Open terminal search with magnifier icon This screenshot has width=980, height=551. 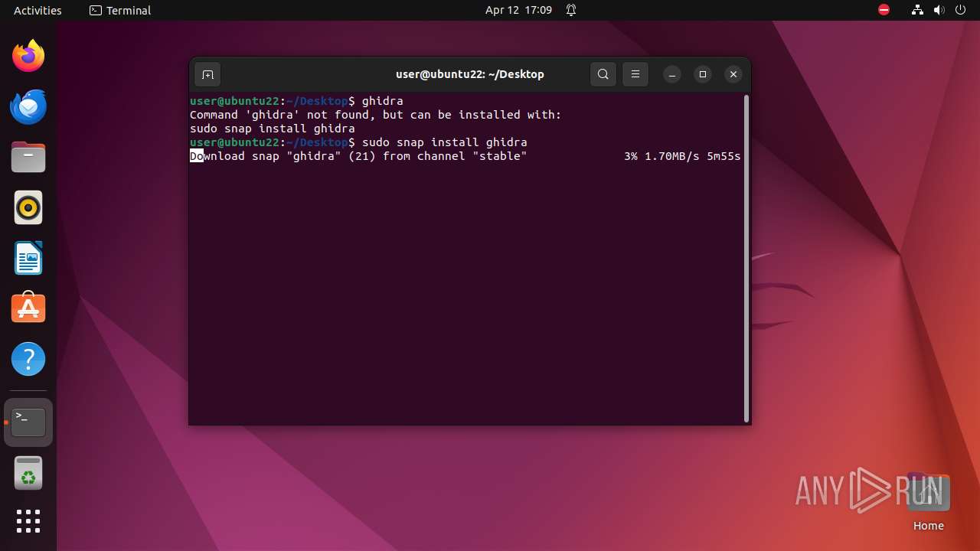(603, 74)
